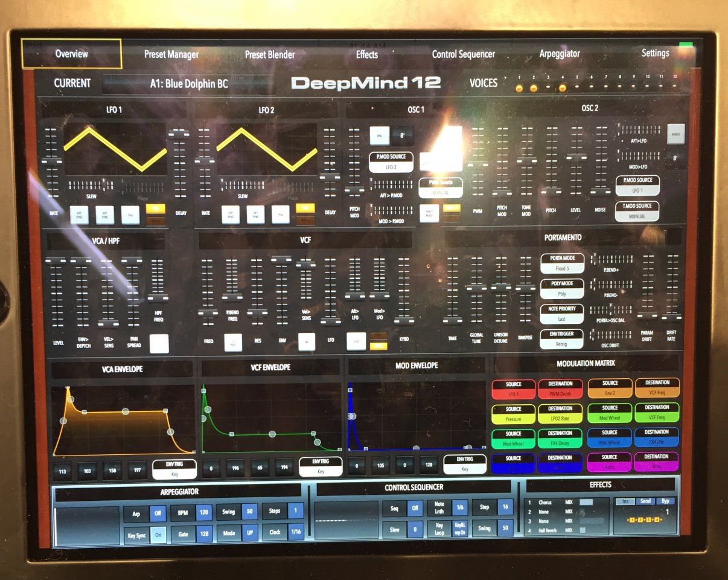728x580 pixels.
Task: Toggle LFO 2 KEY SYNC button
Action: [x=255, y=214]
